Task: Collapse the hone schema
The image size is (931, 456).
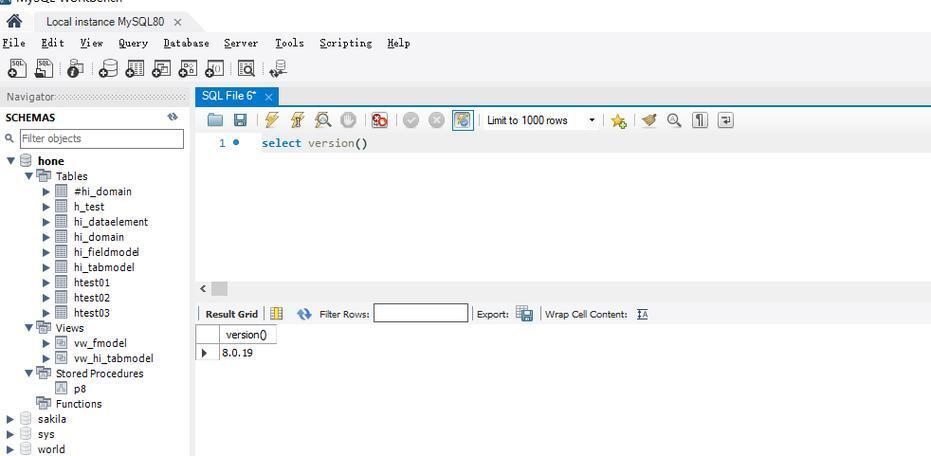Action: click(10, 160)
